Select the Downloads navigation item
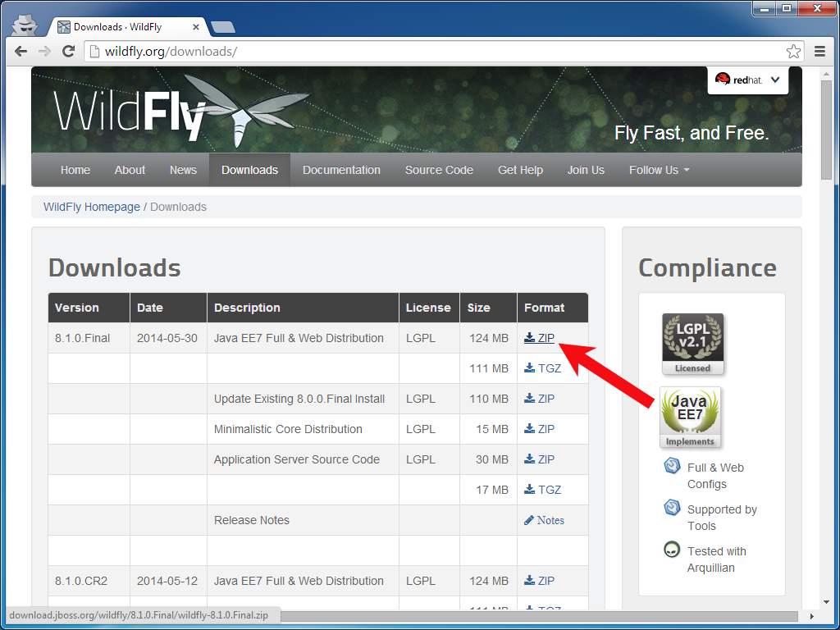 [249, 170]
